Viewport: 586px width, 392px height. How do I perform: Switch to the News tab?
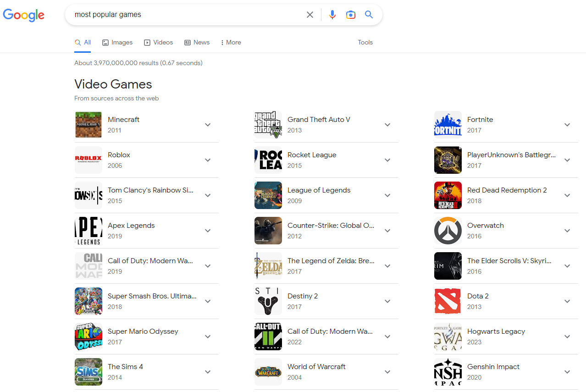197,42
